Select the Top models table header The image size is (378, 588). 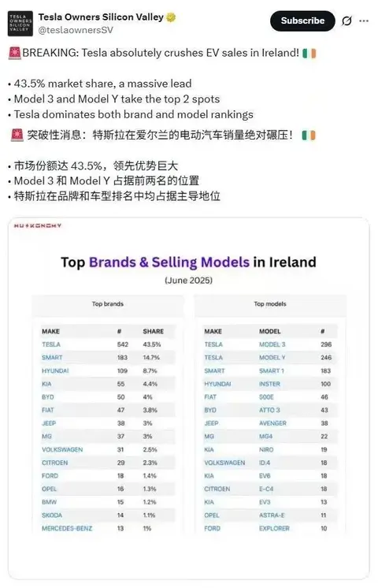point(270,303)
